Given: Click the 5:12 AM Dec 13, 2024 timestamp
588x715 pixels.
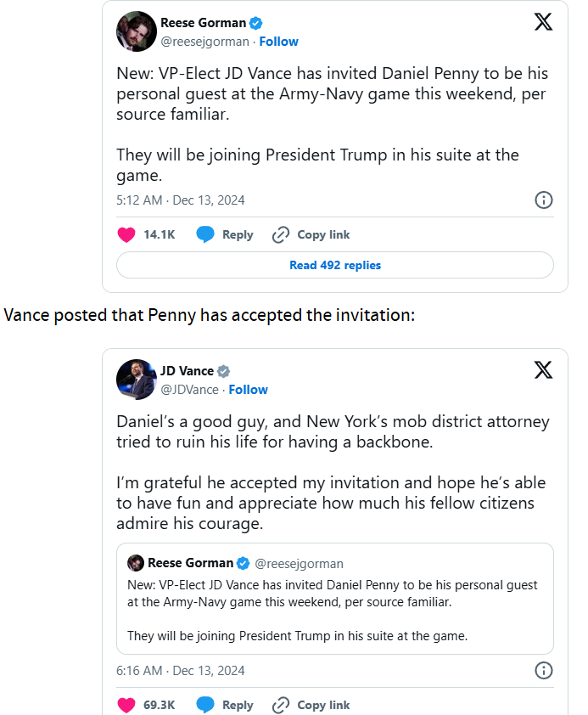Looking at the screenshot, I should point(180,200).
